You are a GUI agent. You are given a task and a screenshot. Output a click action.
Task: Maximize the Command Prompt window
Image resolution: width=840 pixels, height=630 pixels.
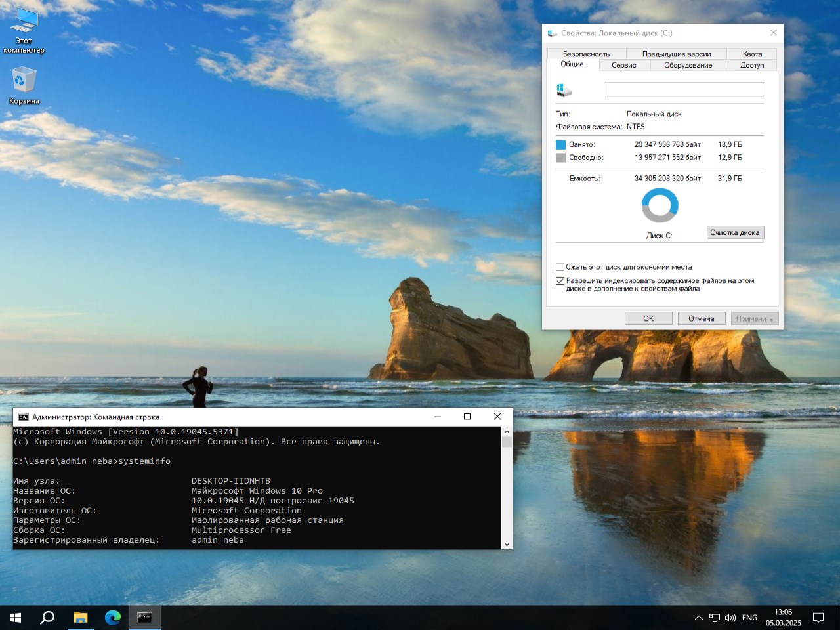pos(467,417)
